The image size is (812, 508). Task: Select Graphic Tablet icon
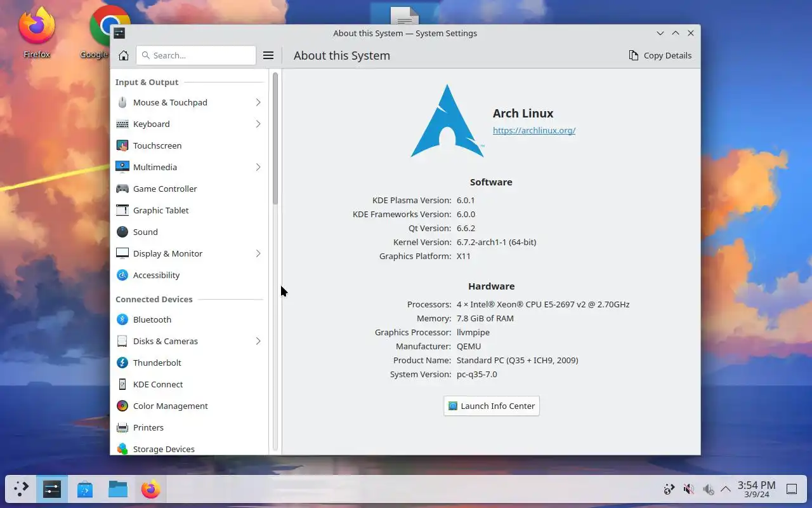[122, 210]
